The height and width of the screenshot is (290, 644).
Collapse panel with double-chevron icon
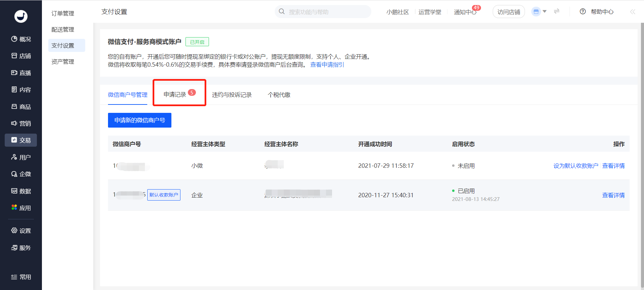coord(633,12)
